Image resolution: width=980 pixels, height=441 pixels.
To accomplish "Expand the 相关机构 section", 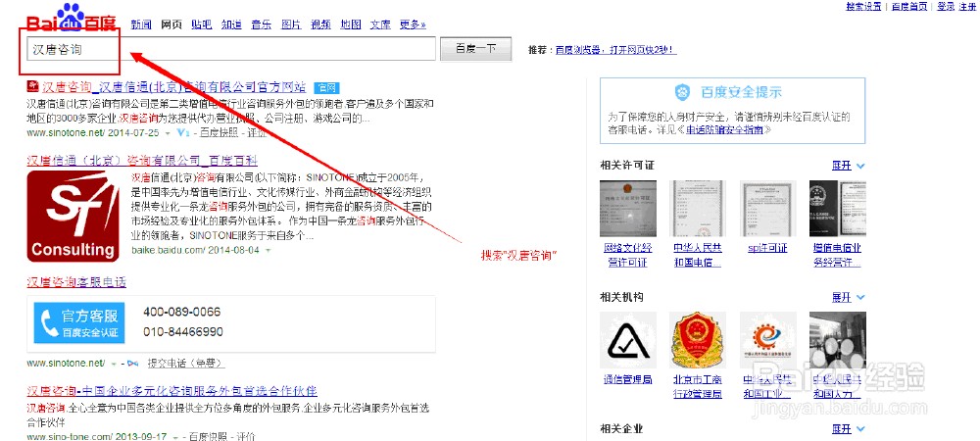I will pos(848,297).
